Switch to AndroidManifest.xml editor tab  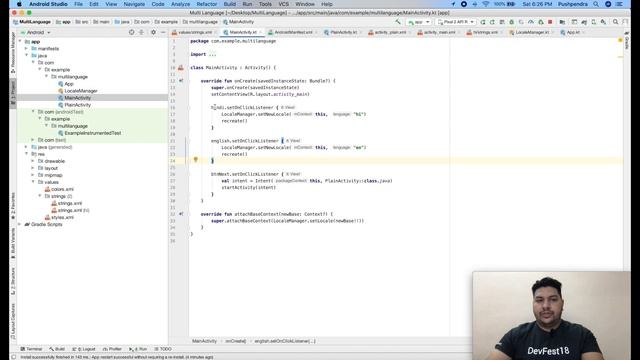click(x=293, y=32)
